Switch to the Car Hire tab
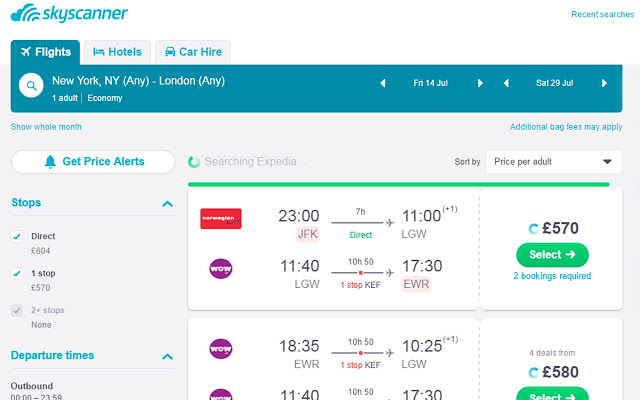This screenshot has height=400, width=640. [x=193, y=52]
